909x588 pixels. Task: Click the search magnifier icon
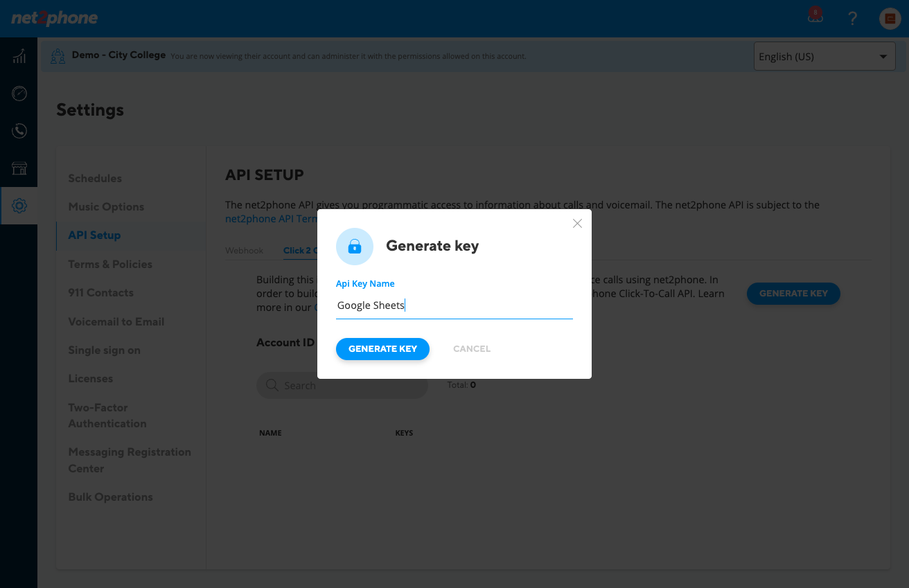tap(272, 385)
